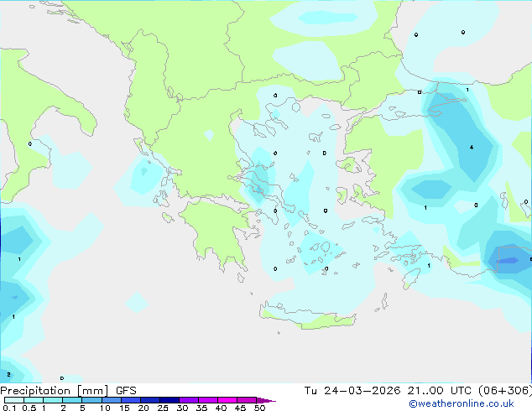Click the 'Precipitation [mm]' title text
The image size is (532, 411).
tap(55, 391)
